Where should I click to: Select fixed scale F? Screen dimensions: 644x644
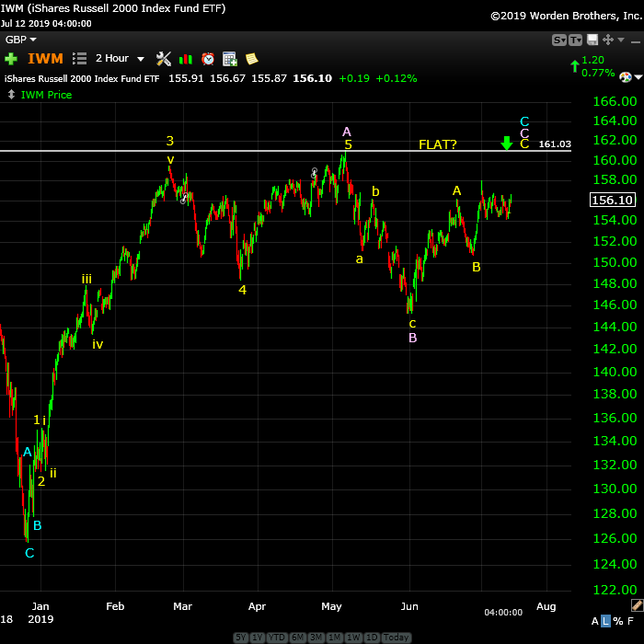point(630,621)
